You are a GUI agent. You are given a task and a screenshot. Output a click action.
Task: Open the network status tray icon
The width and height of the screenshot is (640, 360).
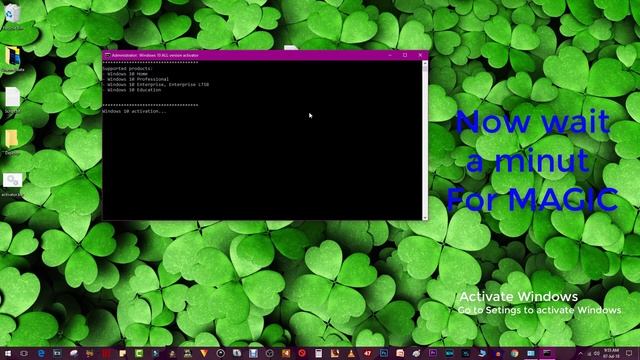click(589, 353)
